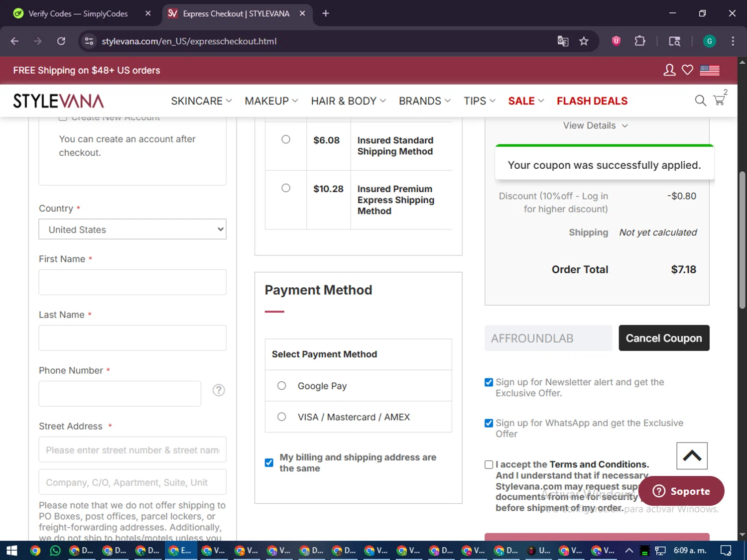Click the page vertical scrollbar thumb
The width and height of the screenshot is (747, 560).
pyautogui.click(x=742, y=240)
